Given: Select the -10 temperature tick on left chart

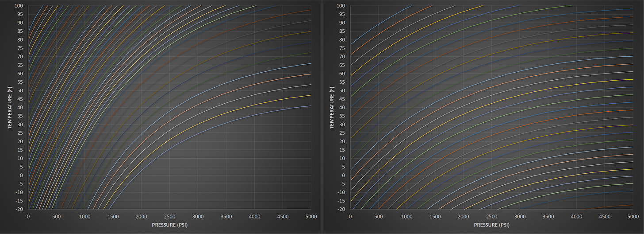Looking at the screenshot, I should (18, 192).
